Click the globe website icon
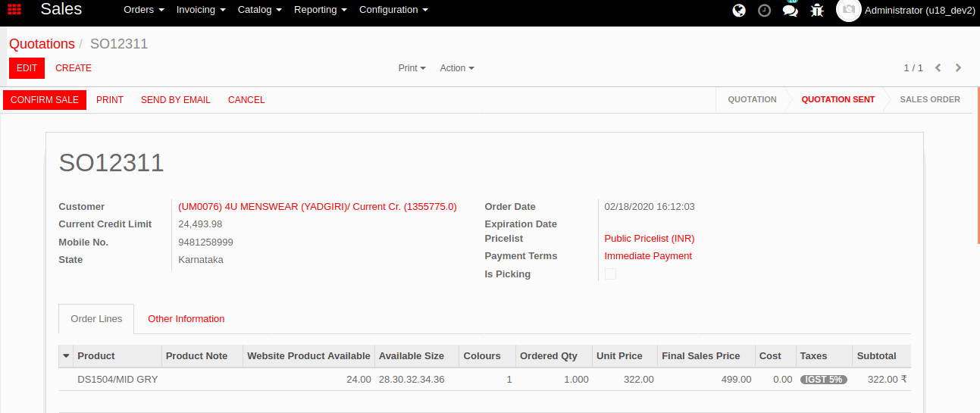 [739, 11]
